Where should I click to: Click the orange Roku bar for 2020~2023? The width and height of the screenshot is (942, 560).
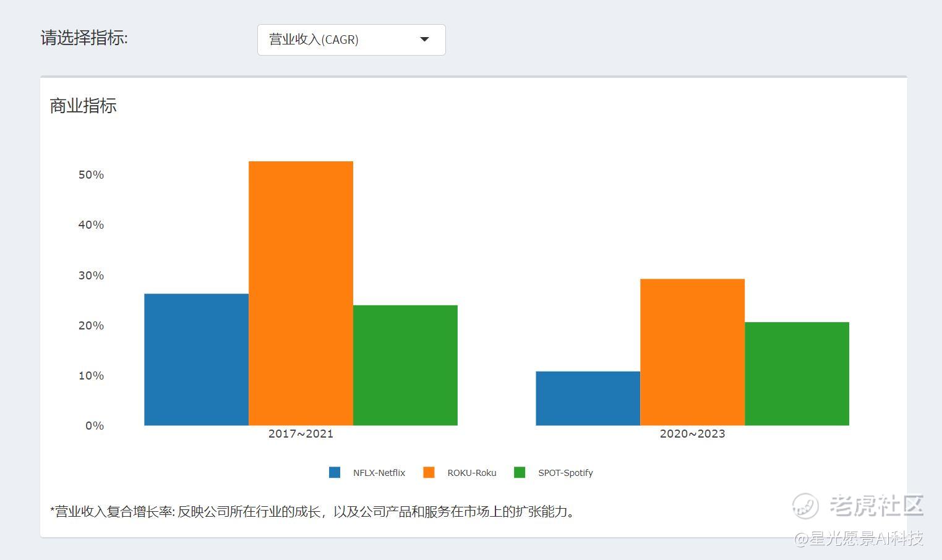(692, 352)
